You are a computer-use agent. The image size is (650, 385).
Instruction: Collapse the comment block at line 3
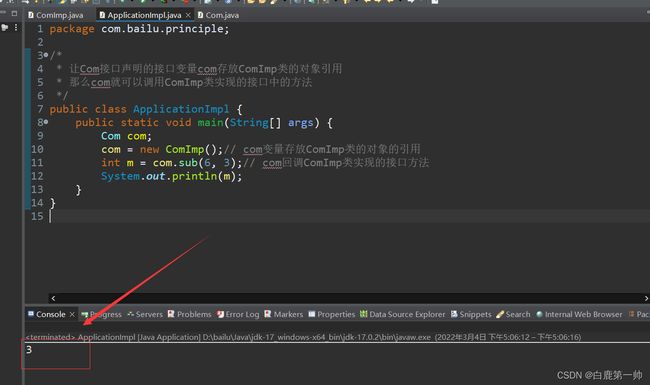click(x=46, y=55)
